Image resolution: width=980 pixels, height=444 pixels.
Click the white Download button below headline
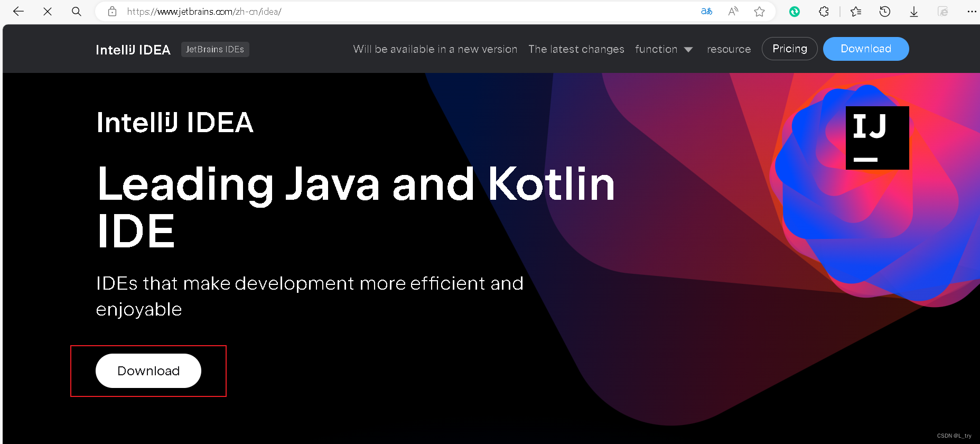coord(148,371)
